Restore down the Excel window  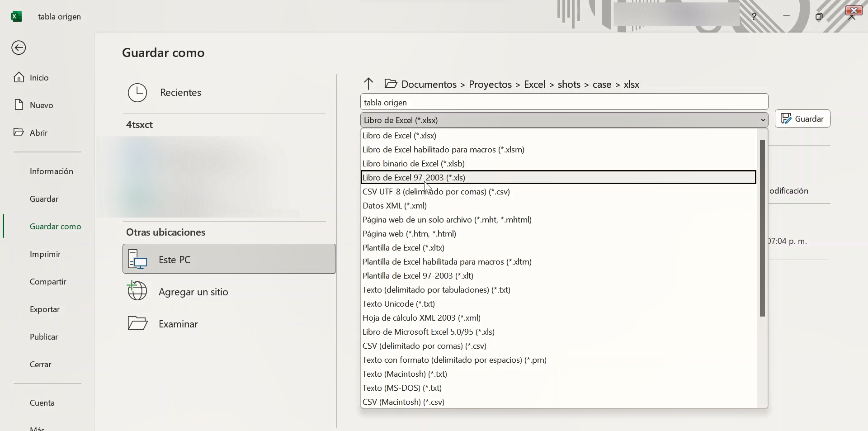click(819, 16)
